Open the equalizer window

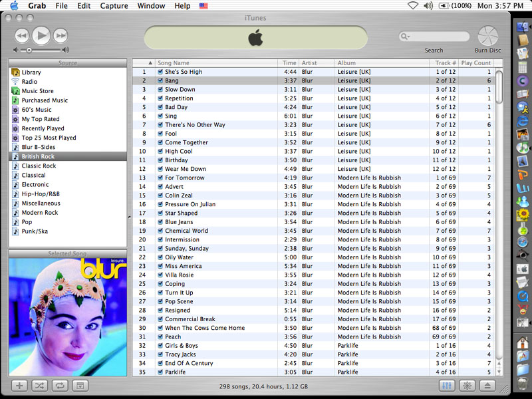(x=448, y=386)
